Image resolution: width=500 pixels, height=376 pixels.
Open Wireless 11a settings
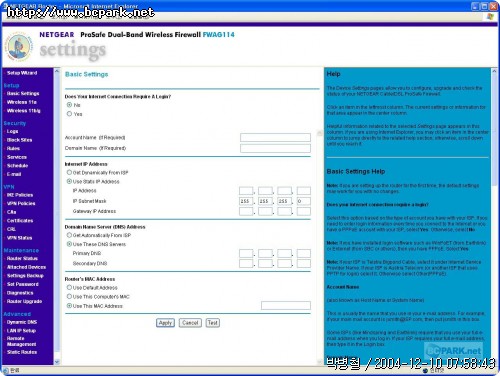(22, 102)
